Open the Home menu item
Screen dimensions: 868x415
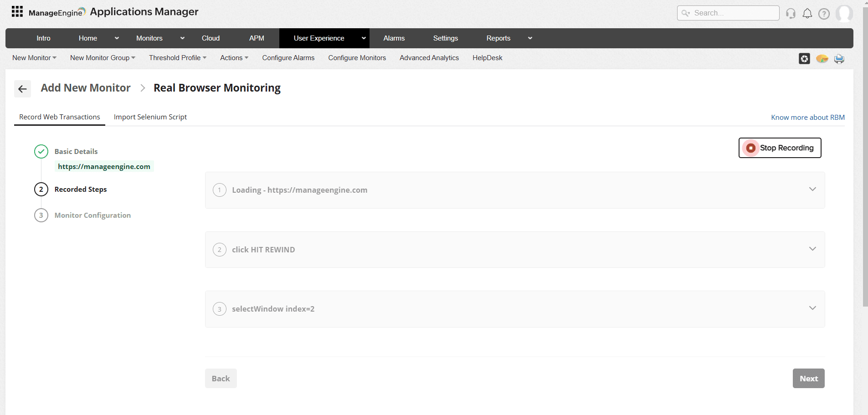pos(88,38)
